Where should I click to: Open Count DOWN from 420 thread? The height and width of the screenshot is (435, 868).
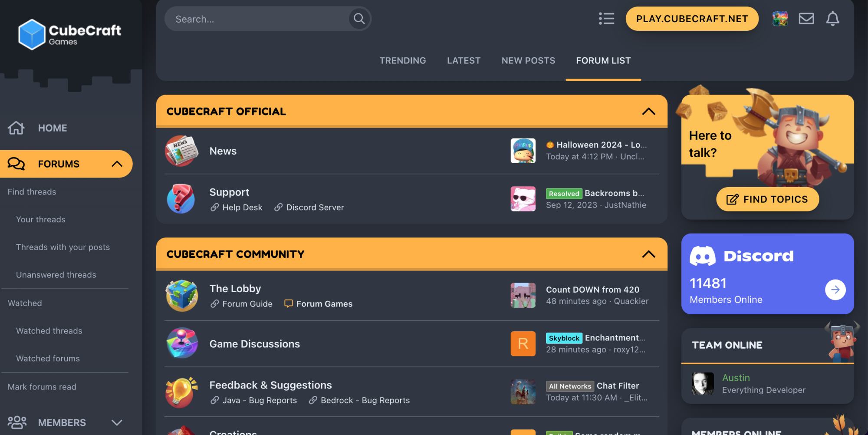click(592, 290)
